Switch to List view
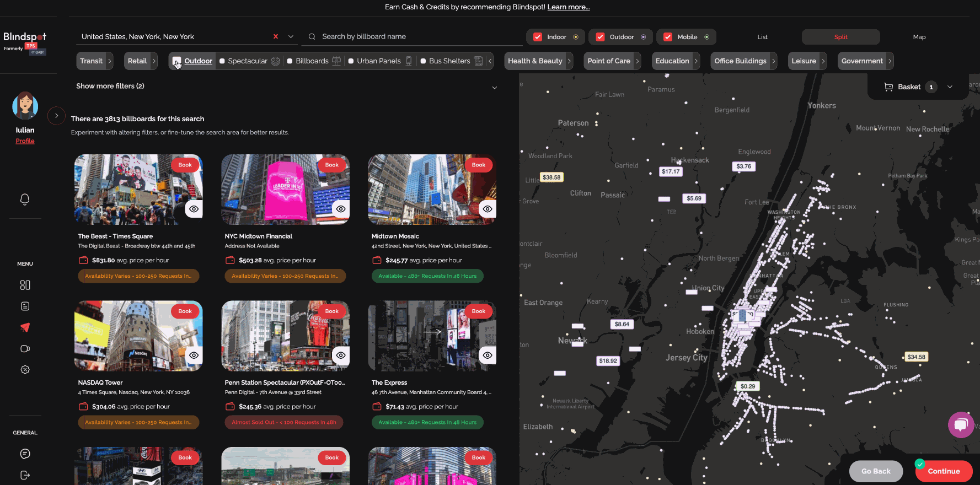 coord(763,37)
